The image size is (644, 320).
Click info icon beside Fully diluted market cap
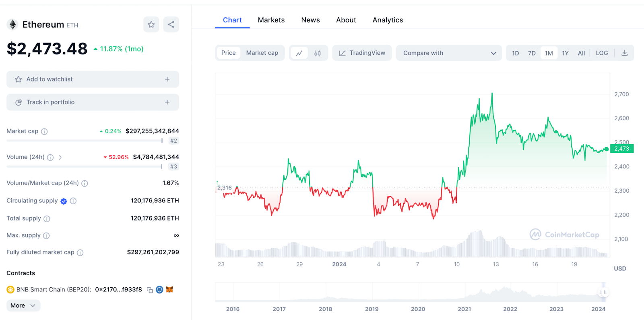point(80,253)
